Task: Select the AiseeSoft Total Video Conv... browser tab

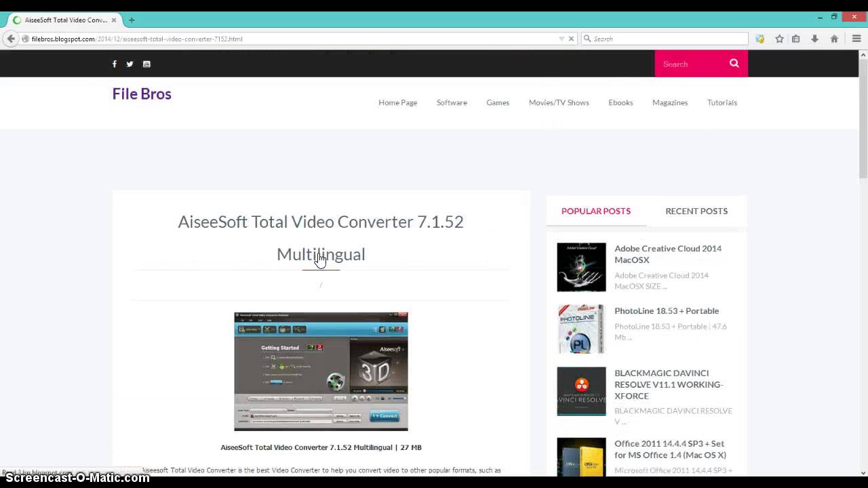Action: (x=66, y=20)
